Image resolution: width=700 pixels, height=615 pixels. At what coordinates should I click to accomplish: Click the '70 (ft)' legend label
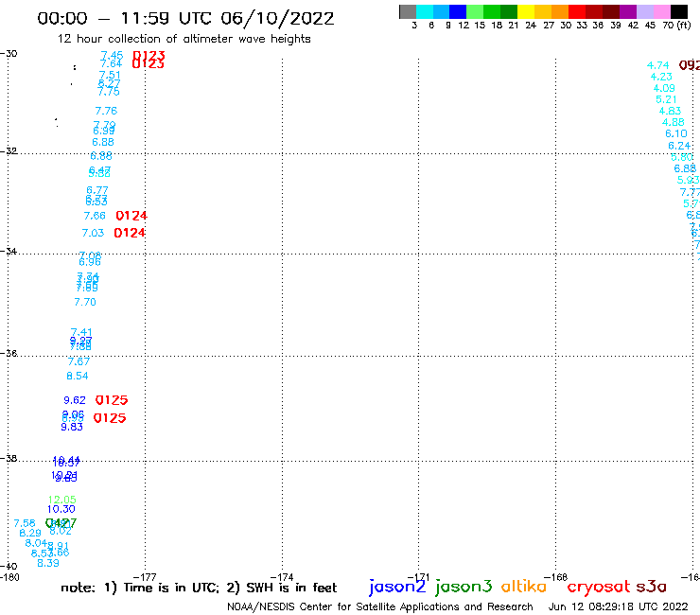tap(676, 25)
